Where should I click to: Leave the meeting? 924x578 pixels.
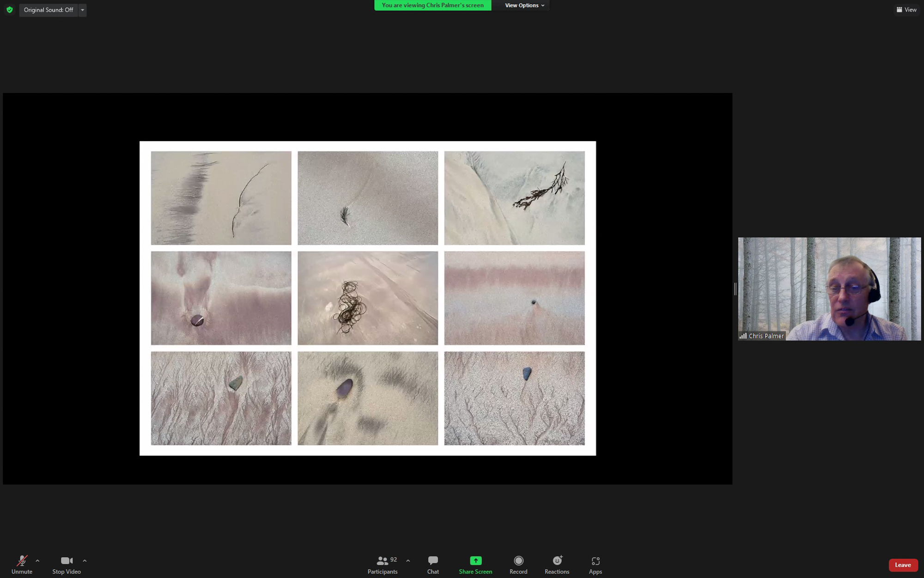[x=903, y=565]
